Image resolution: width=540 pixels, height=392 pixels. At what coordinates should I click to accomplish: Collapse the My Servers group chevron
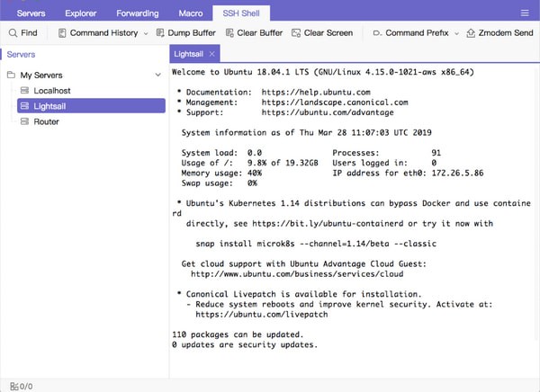pyautogui.click(x=157, y=75)
